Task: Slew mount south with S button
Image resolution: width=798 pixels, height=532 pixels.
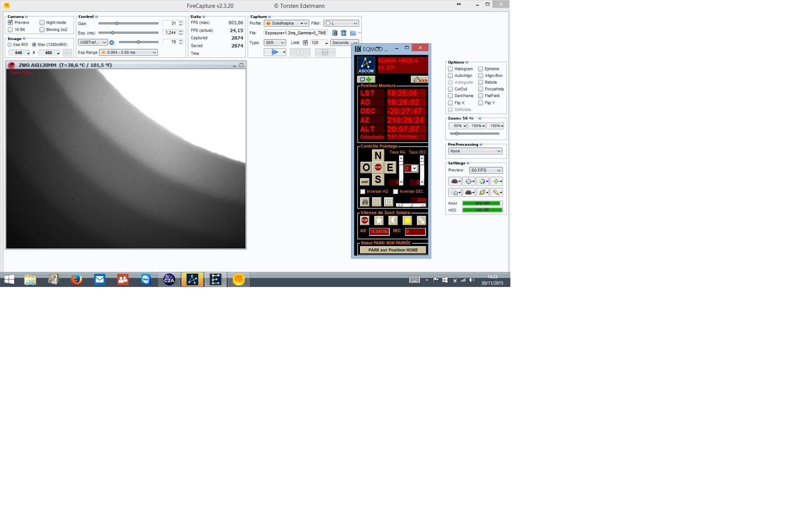Action: tap(378, 179)
